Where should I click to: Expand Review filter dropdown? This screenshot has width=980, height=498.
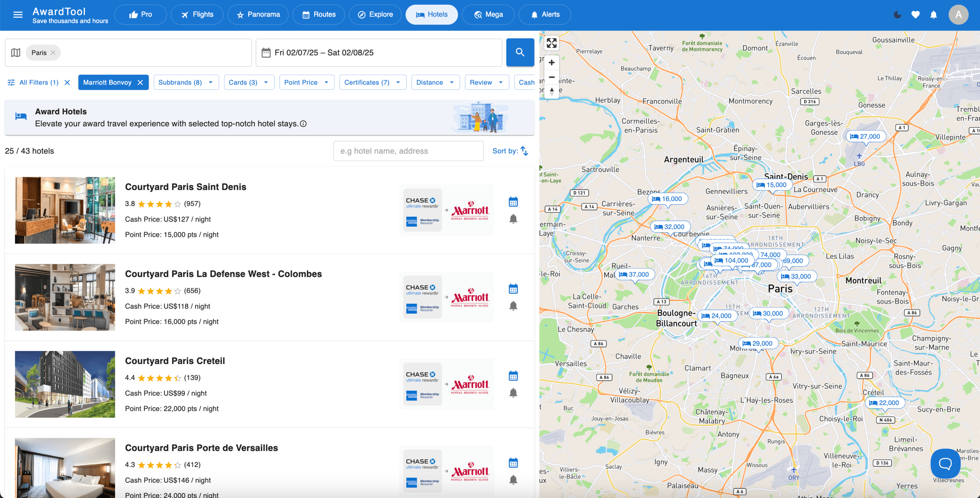pos(487,82)
